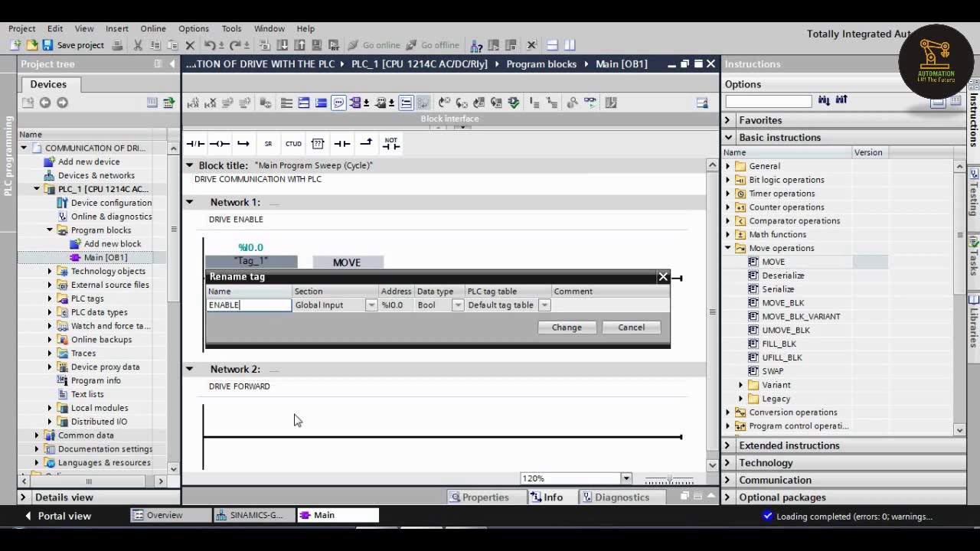Open the Options menu
Viewport: 980px width, 551px height.
click(194, 28)
